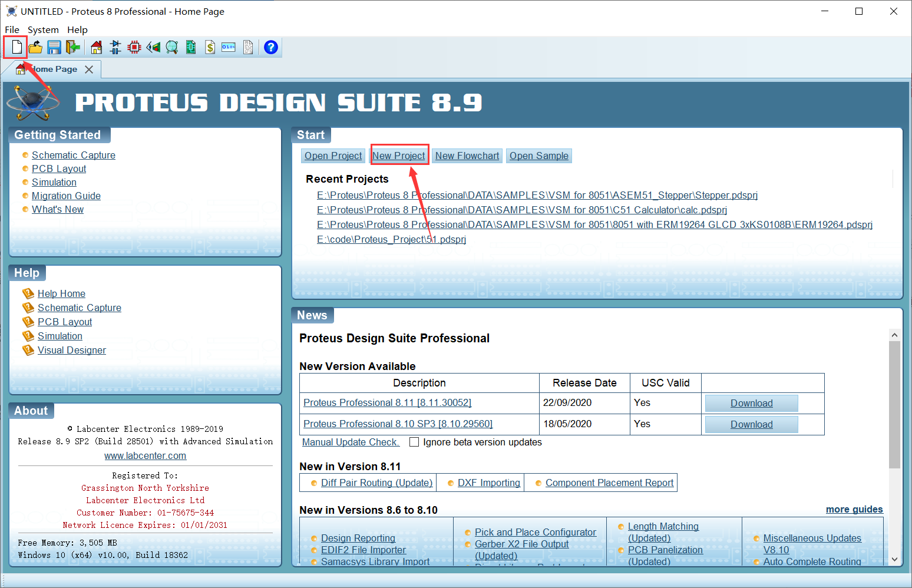The width and height of the screenshot is (912, 588).
Task: Open the Design Reporting link
Action: 358,538
